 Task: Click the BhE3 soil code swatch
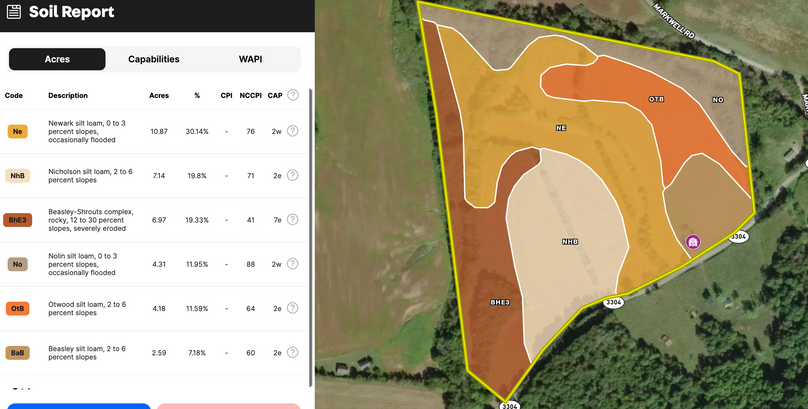18,220
